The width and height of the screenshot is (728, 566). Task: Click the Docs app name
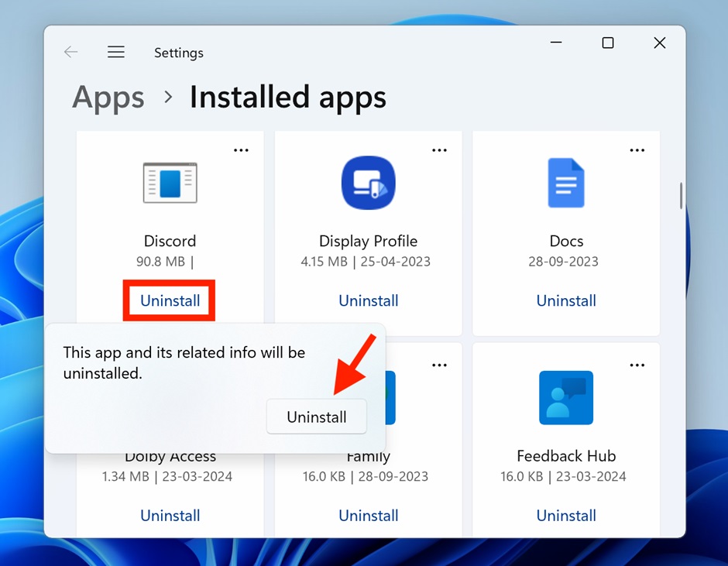click(x=566, y=241)
